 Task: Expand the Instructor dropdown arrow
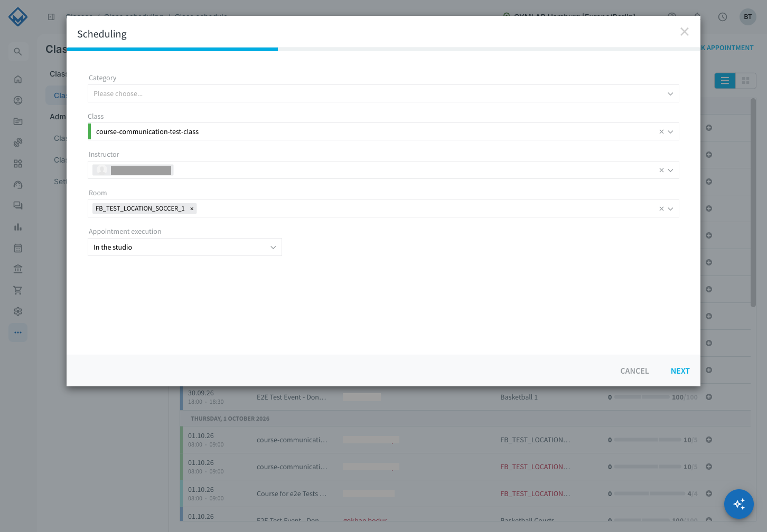pos(670,170)
